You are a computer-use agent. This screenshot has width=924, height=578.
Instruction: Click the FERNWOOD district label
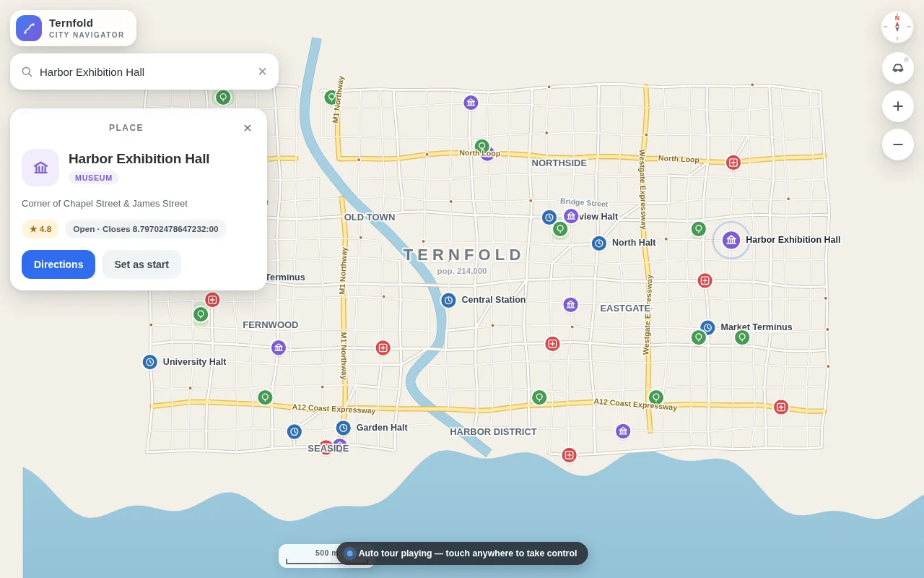click(271, 325)
